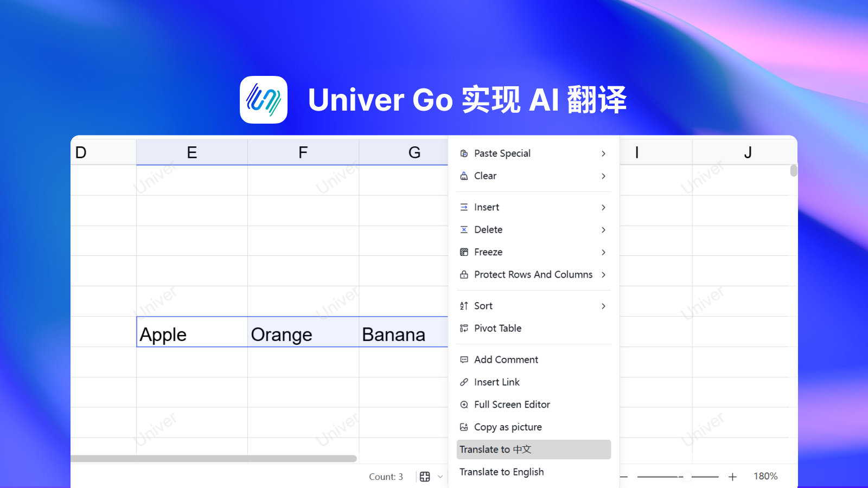Viewport: 868px width, 488px height.
Task: Select Clear menu entry
Action: [x=534, y=176]
